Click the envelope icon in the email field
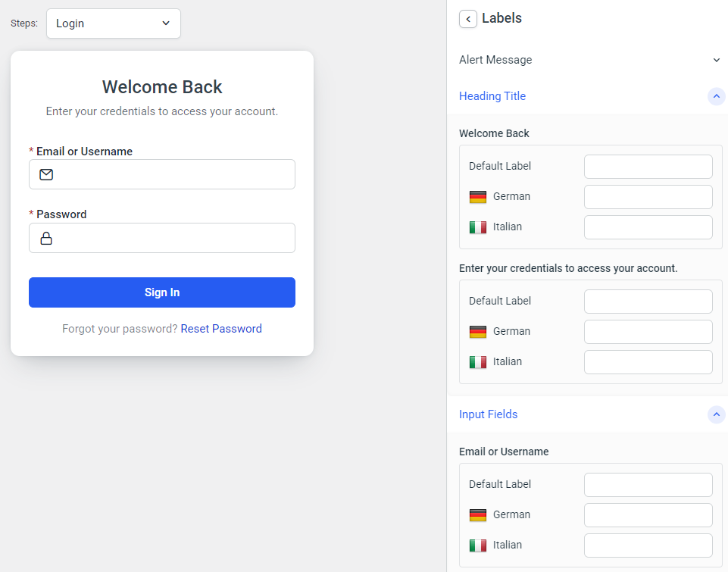The height and width of the screenshot is (572, 728). pos(45,174)
